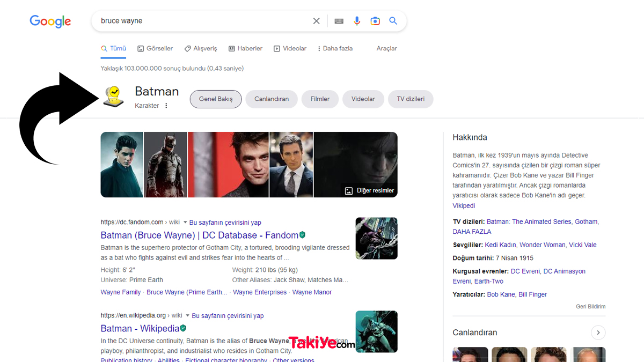Click the Doğum tarihi value 7 Nisan 1915
The image size is (644, 362).
(x=515, y=258)
